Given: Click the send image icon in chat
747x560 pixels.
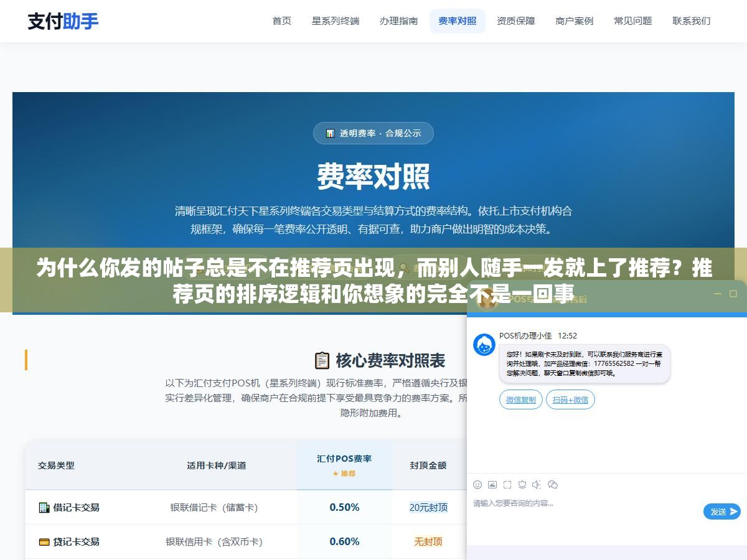Looking at the screenshot, I should click(492, 485).
